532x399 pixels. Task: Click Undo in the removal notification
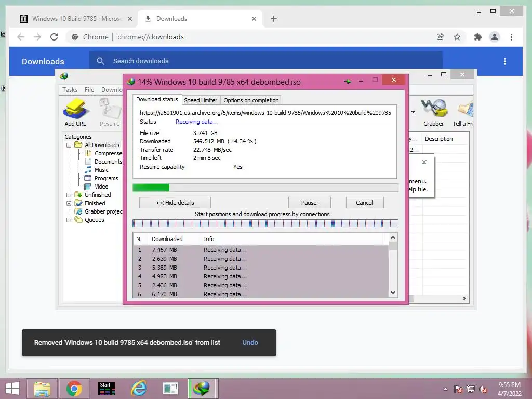(x=250, y=343)
